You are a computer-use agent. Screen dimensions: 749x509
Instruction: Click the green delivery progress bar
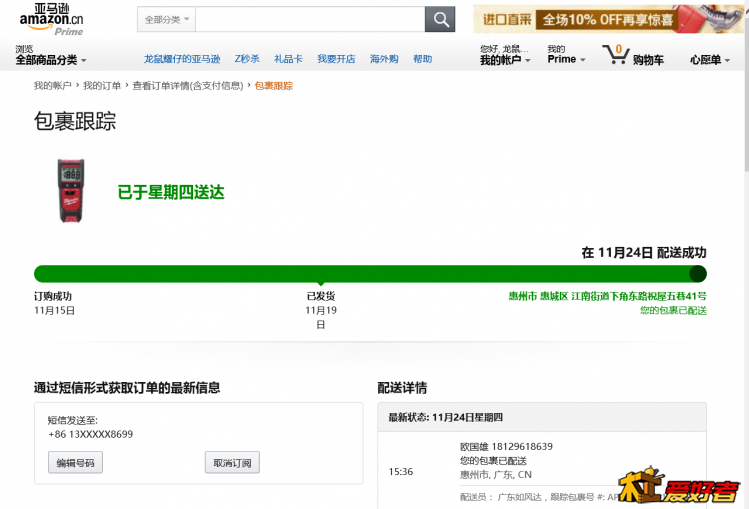370,274
